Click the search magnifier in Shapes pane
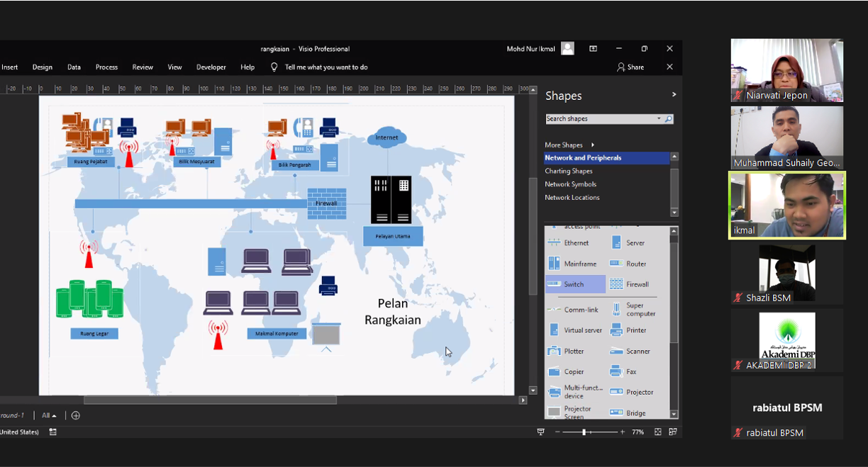The width and height of the screenshot is (868, 467). point(668,119)
